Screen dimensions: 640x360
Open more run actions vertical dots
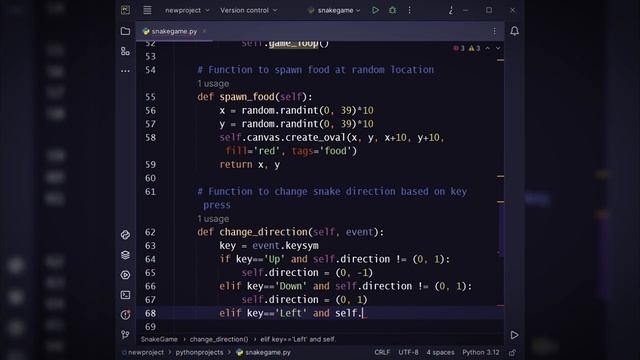click(409, 10)
